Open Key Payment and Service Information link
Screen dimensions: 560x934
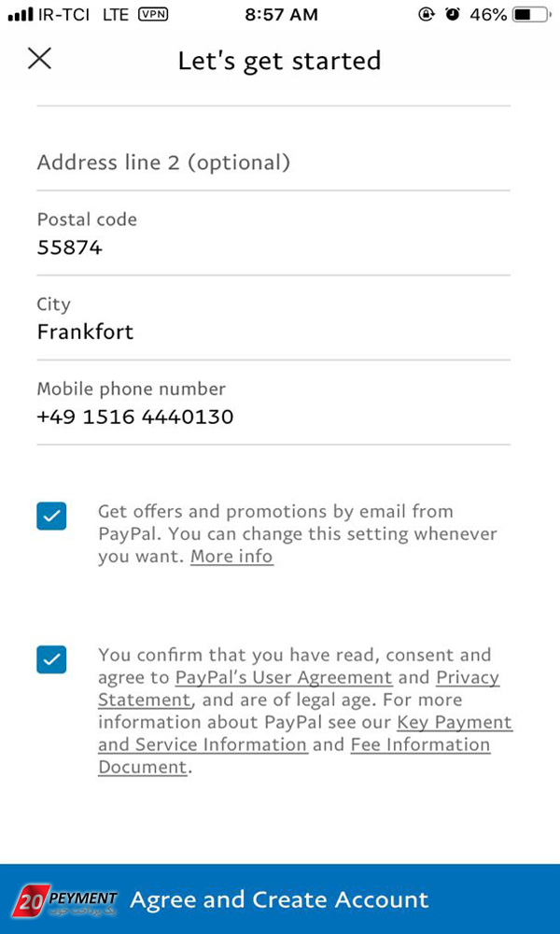pyautogui.click(x=305, y=733)
